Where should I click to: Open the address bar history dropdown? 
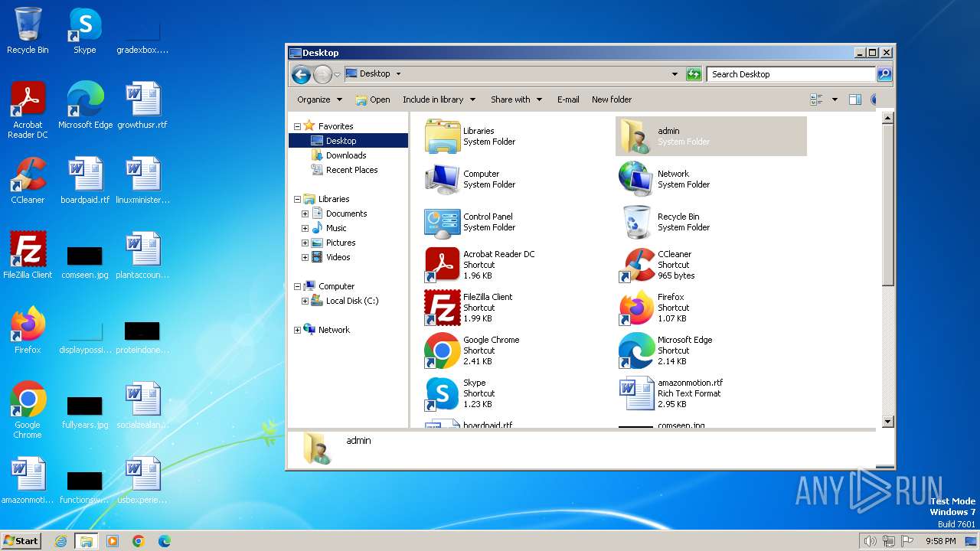[675, 74]
